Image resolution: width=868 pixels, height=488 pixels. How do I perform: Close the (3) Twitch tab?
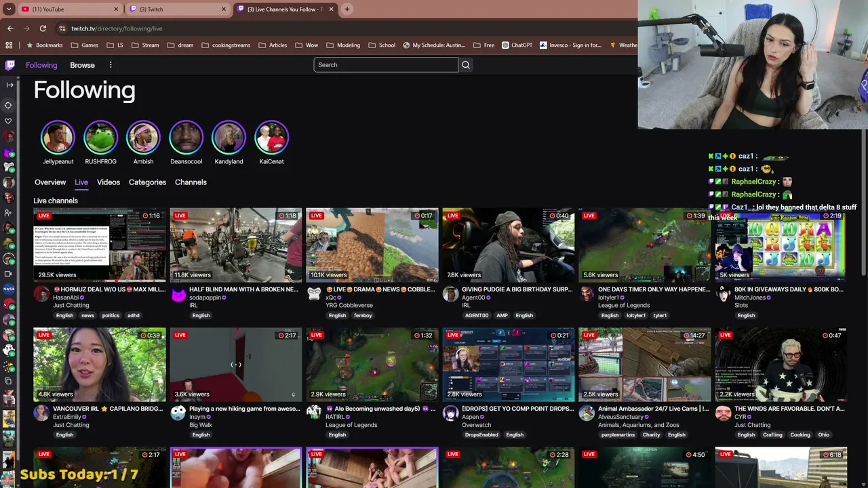[x=224, y=9]
